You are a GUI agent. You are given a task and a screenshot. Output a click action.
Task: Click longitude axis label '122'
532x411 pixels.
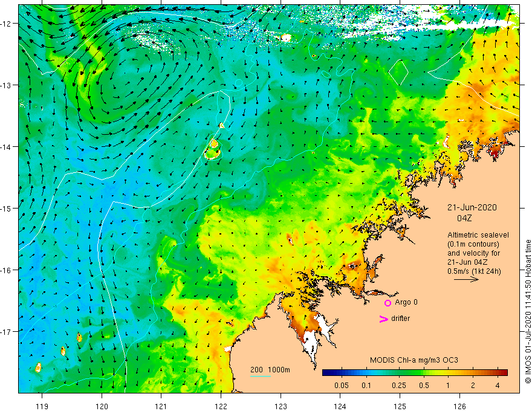221,406
